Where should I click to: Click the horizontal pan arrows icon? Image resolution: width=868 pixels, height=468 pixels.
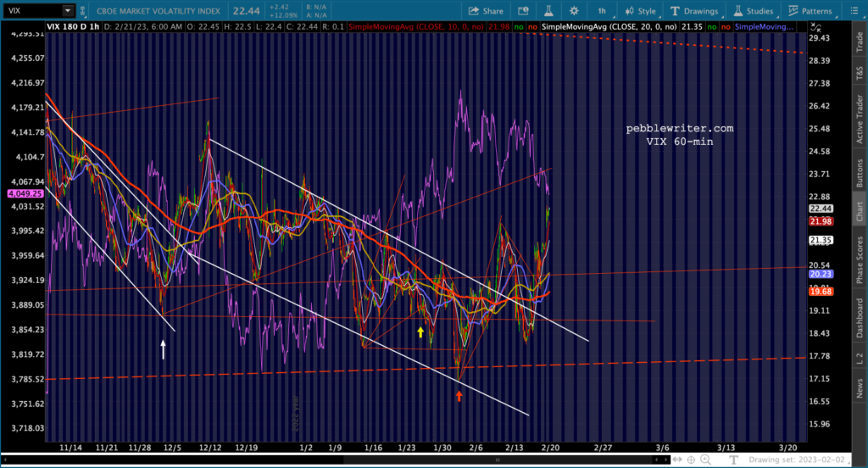(677, 460)
